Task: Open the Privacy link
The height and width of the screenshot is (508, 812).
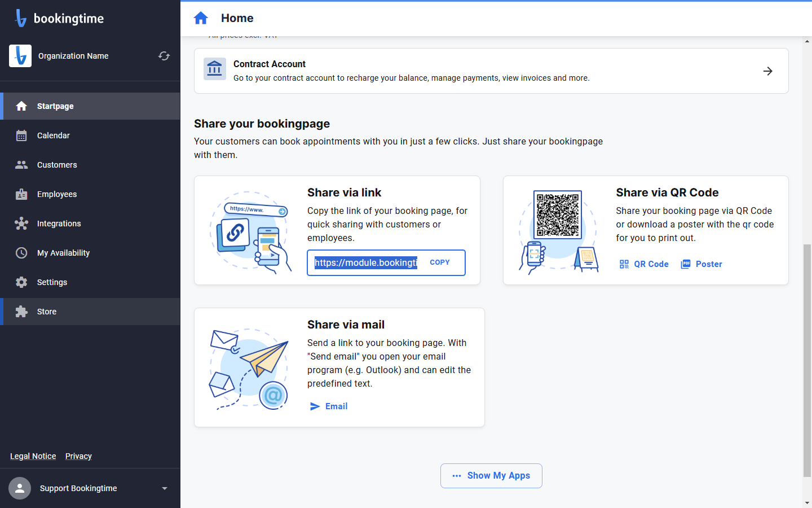Action: 78,456
